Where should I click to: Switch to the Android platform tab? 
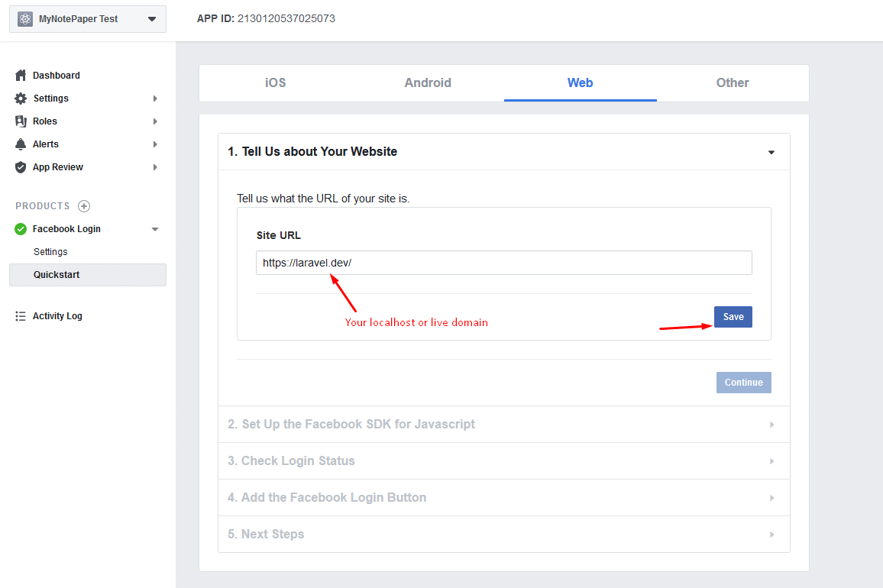tap(428, 82)
